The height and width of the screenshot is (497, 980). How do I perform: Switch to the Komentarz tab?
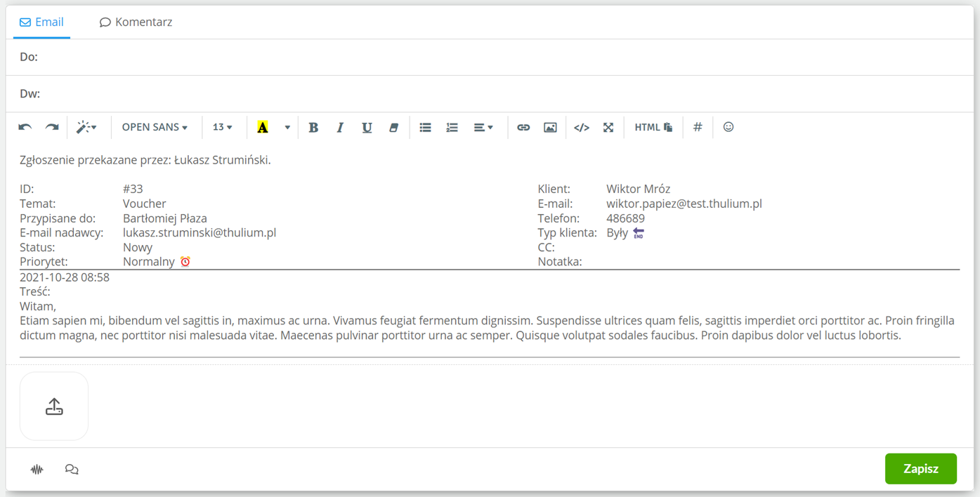(136, 22)
